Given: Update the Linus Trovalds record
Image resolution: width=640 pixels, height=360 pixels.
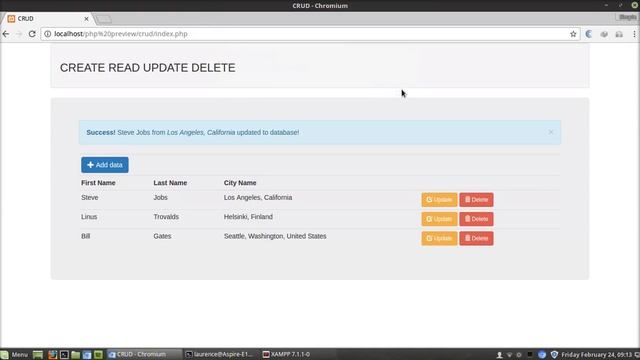Looking at the screenshot, I should [x=439, y=219].
